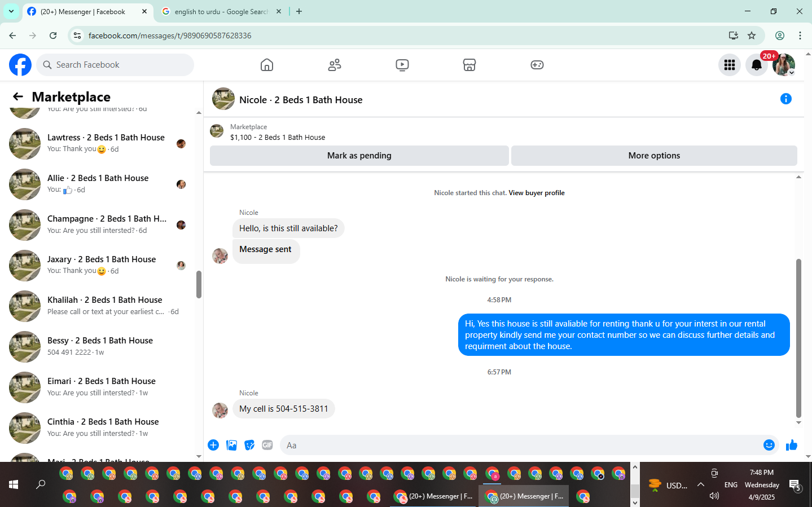Open the account profile picture menu
The image size is (812, 507).
pos(784,65)
